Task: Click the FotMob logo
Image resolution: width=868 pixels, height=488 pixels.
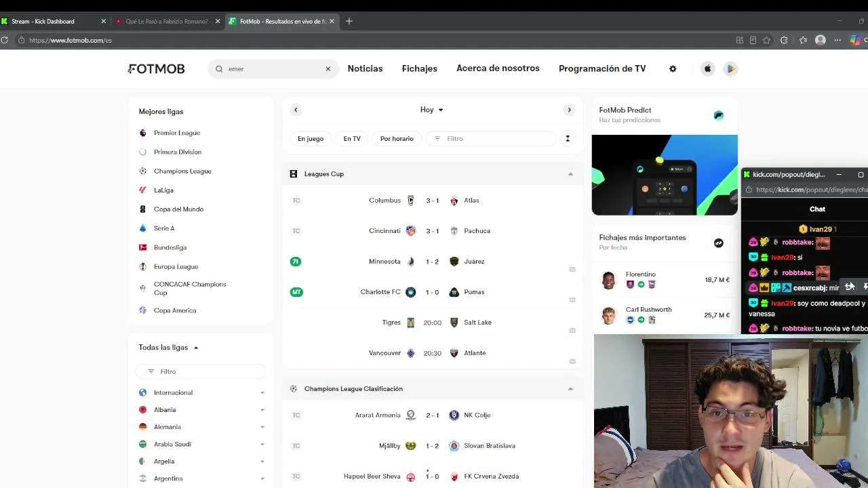Action: pos(157,68)
